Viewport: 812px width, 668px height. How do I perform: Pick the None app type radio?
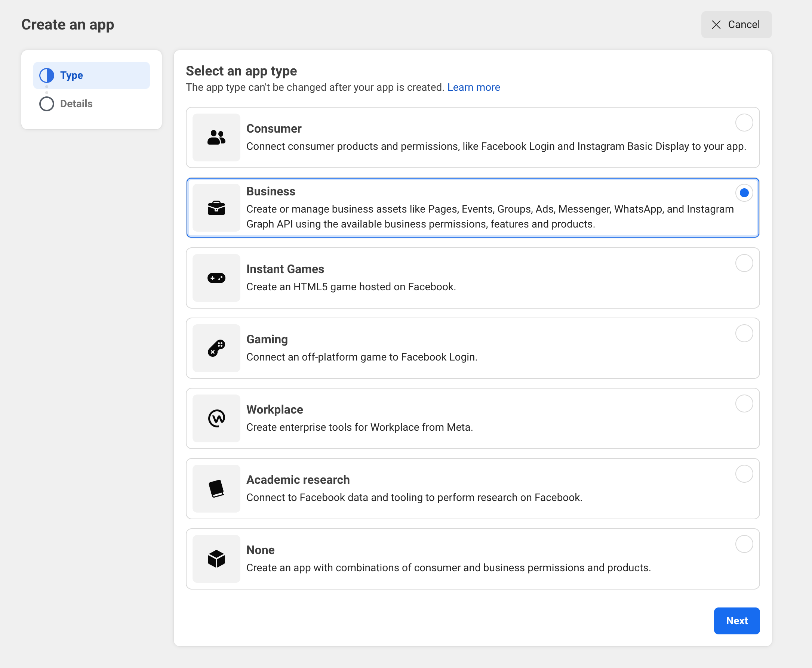click(744, 544)
